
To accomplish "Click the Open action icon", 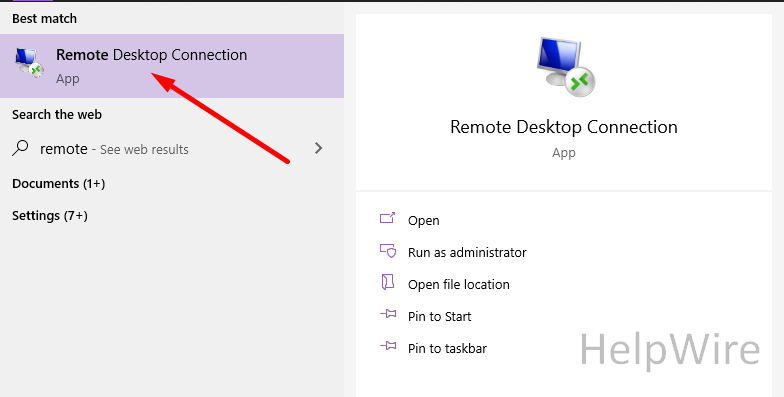I will pyautogui.click(x=388, y=218).
